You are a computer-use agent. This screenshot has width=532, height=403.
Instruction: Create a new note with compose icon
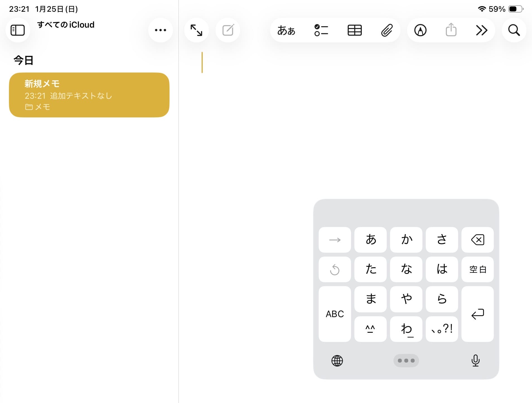(x=228, y=30)
